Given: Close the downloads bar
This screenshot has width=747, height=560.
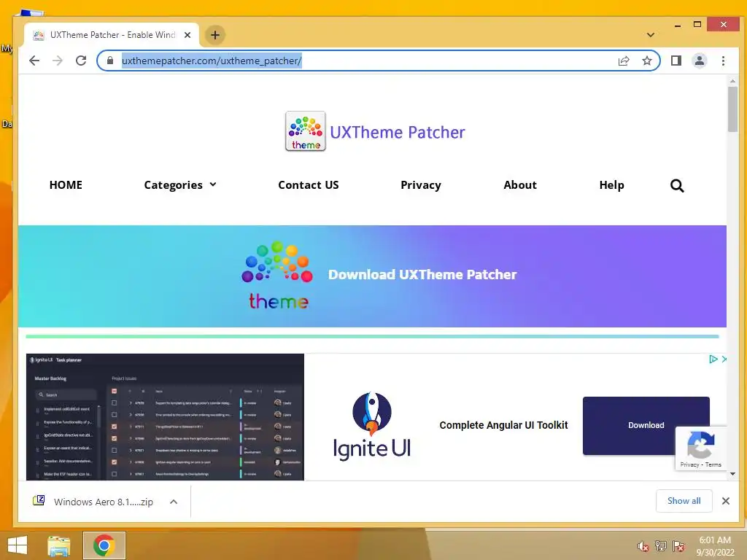Looking at the screenshot, I should (726, 501).
